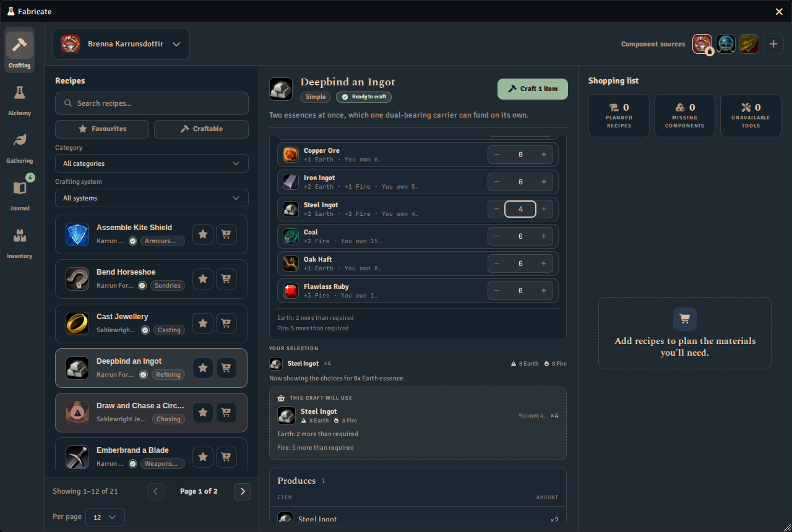Select the Crafting sidebar section
792x532 pixels.
[x=20, y=51]
